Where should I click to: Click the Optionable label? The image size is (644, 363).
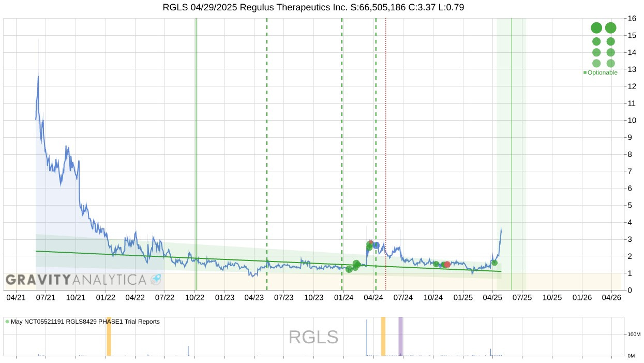(603, 72)
